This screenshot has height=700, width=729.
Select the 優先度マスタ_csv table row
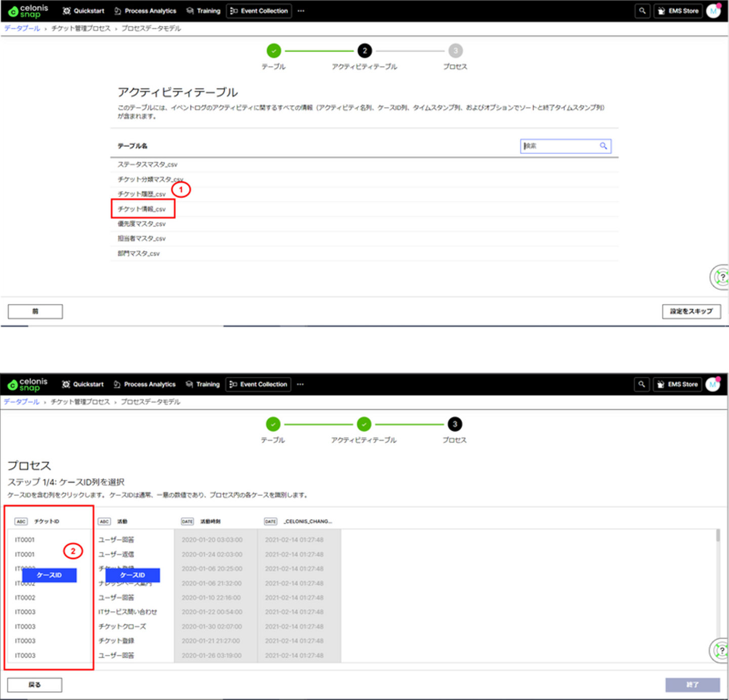364,224
